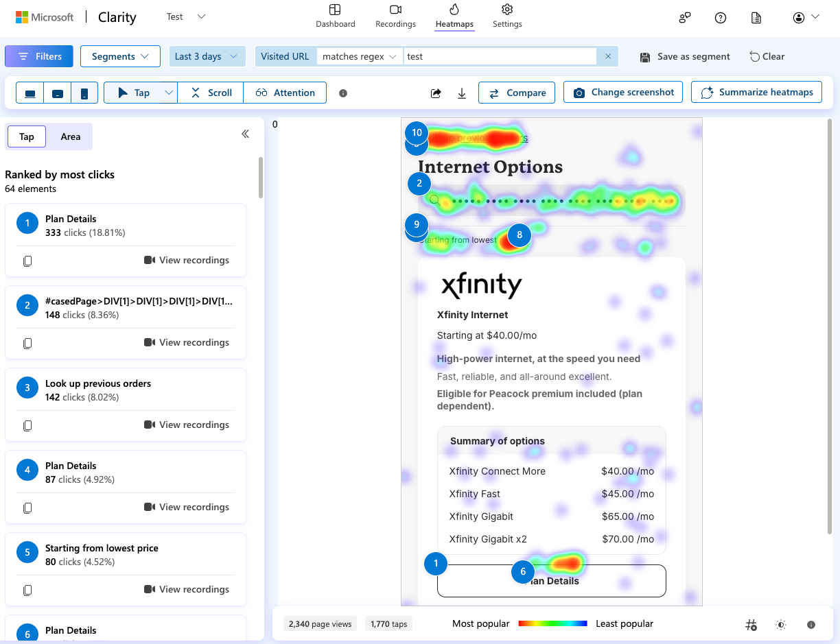The height and width of the screenshot is (644, 840).
Task: Open the matches regex operator dropdown
Action: [x=359, y=56]
